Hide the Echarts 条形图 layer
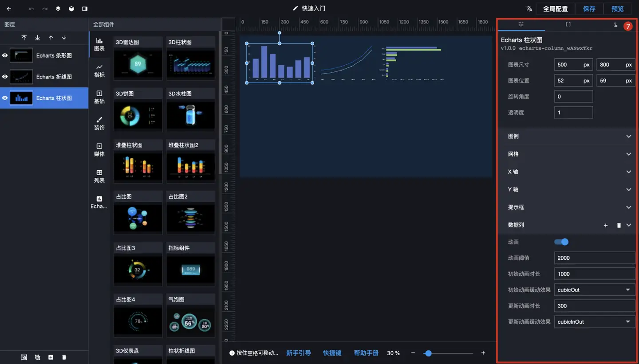 point(5,55)
